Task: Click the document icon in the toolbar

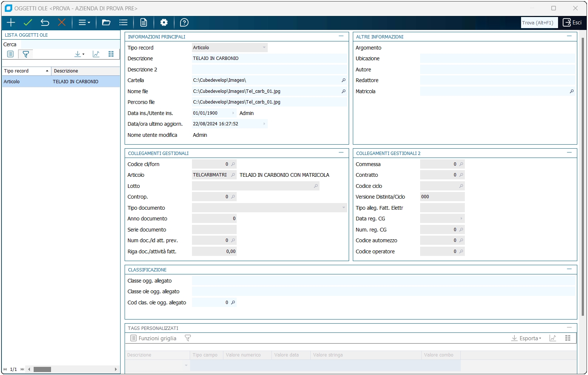Action: [143, 23]
